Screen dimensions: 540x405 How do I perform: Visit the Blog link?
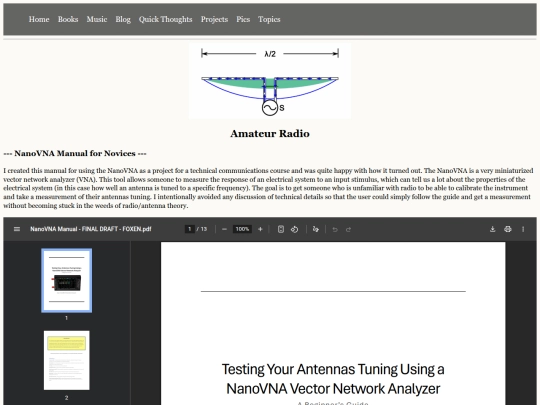[x=123, y=19]
